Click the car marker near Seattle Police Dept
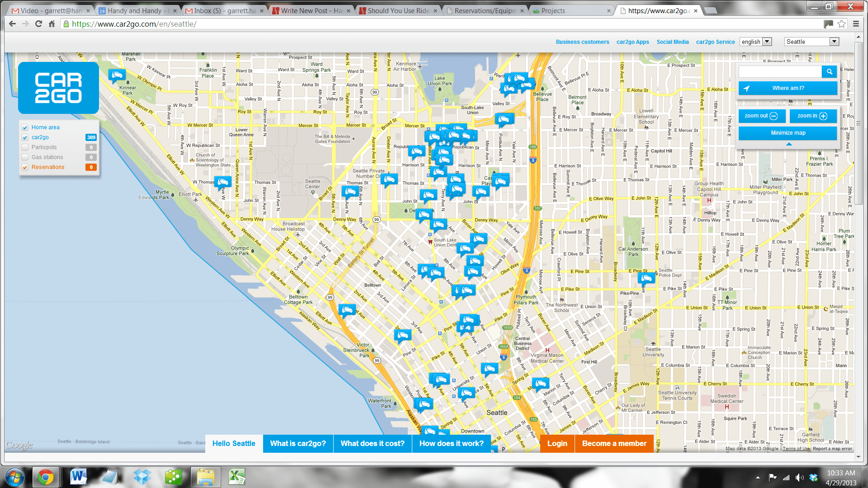 646,278
